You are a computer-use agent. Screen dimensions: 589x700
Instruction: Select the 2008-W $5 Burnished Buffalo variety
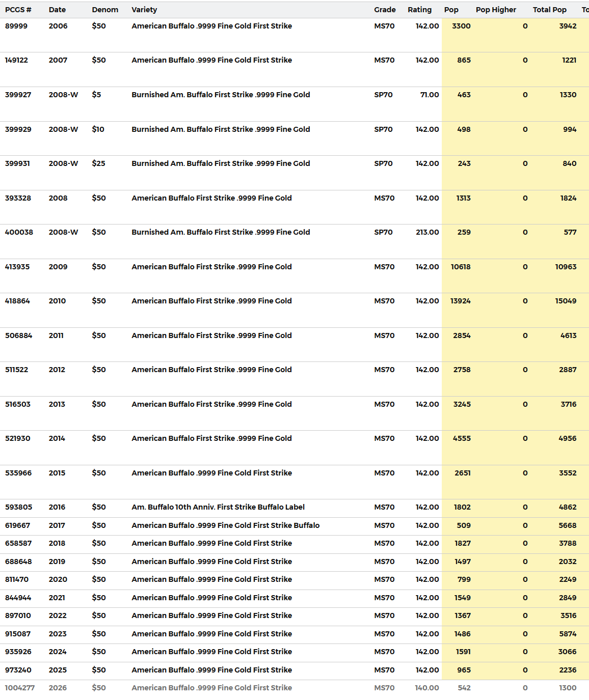coord(221,95)
